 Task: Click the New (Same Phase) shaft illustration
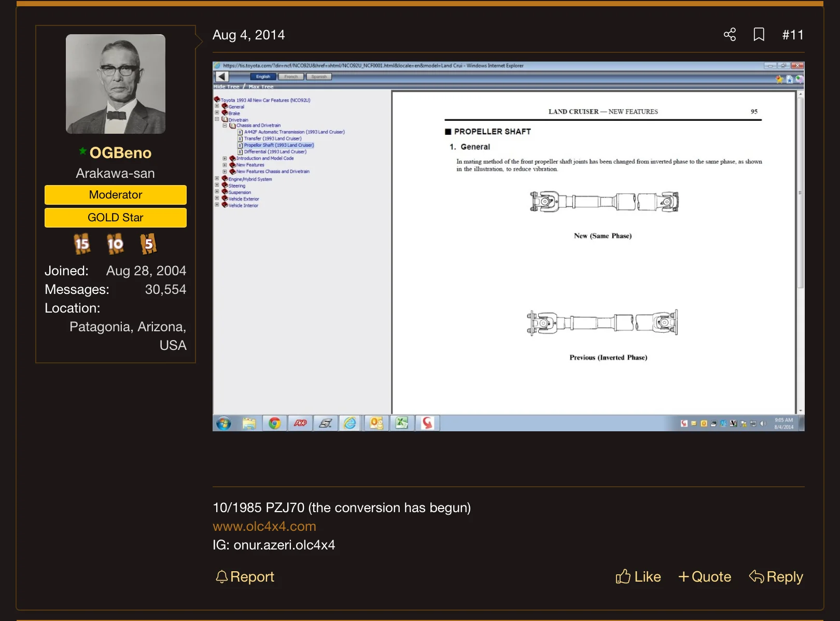point(605,202)
